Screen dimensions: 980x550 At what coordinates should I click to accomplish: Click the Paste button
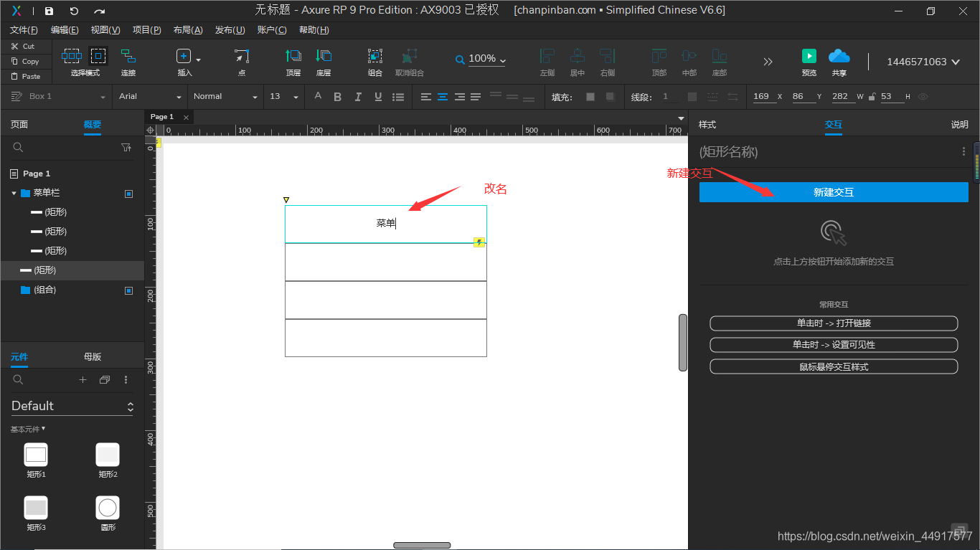(27, 76)
